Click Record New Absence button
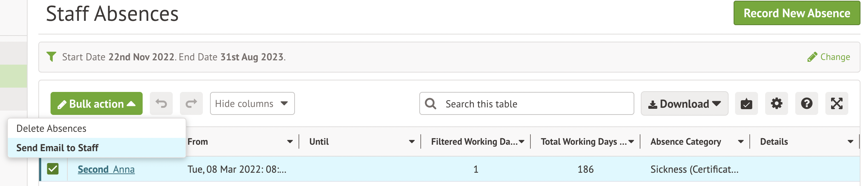868x186 pixels. tap(796, 13)
